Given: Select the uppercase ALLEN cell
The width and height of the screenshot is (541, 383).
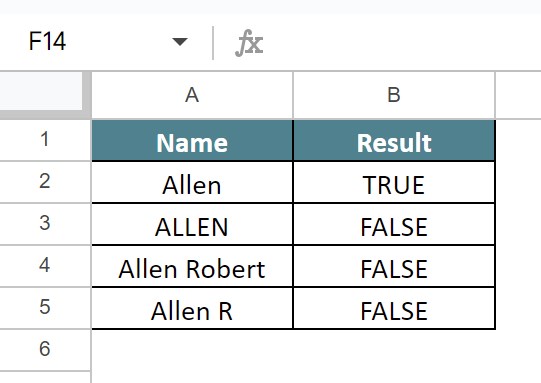Looking at the screenshot, I should click(x=192, y=224).
